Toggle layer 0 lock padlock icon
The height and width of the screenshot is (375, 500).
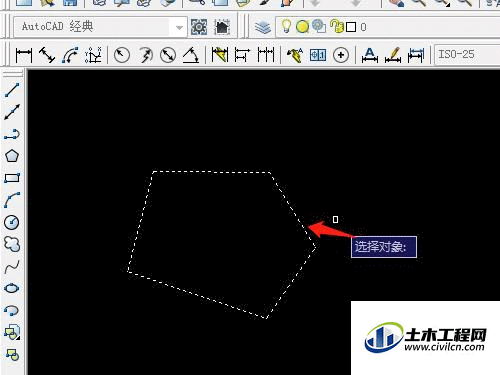point(337,26)
